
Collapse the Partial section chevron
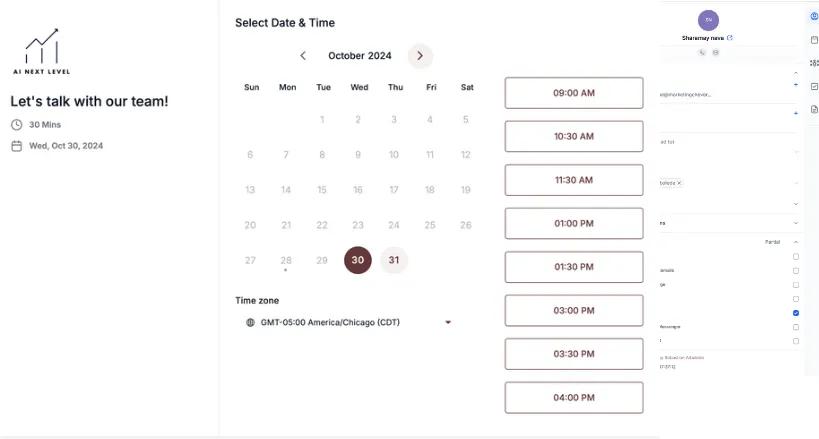pos(795,242)
